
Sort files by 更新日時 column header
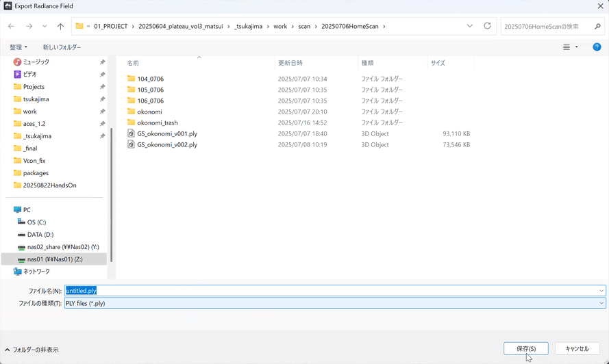(x=295, y=63)
